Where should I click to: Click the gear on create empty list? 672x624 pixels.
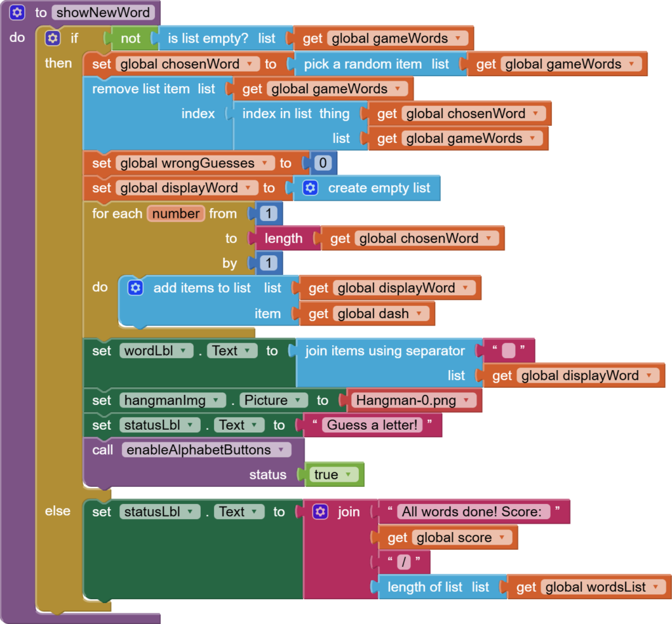point(310,188)
